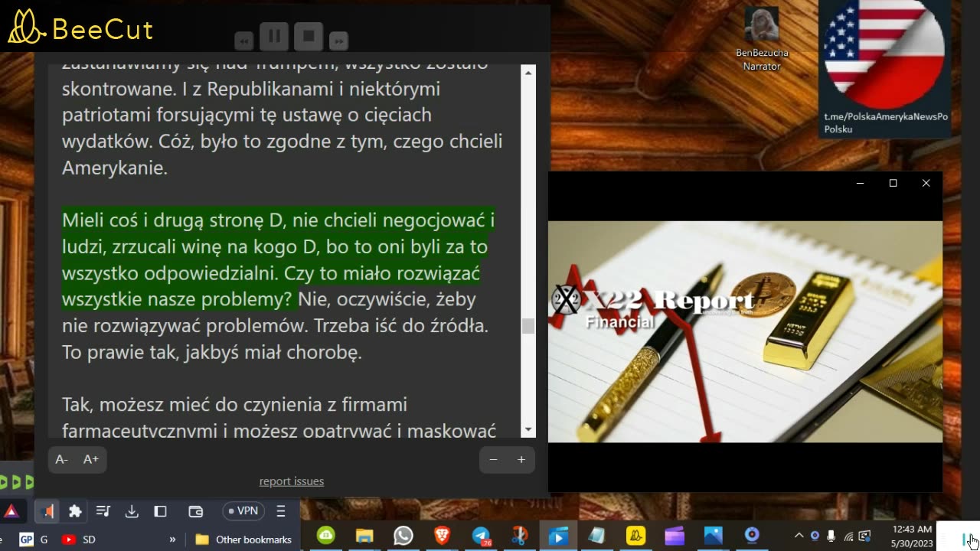Image resolution: width=980 pixels, height=551 pixels.
Task: Click the highlighted sentence starting 'Mieli coś'
Action: pos(278,259)
